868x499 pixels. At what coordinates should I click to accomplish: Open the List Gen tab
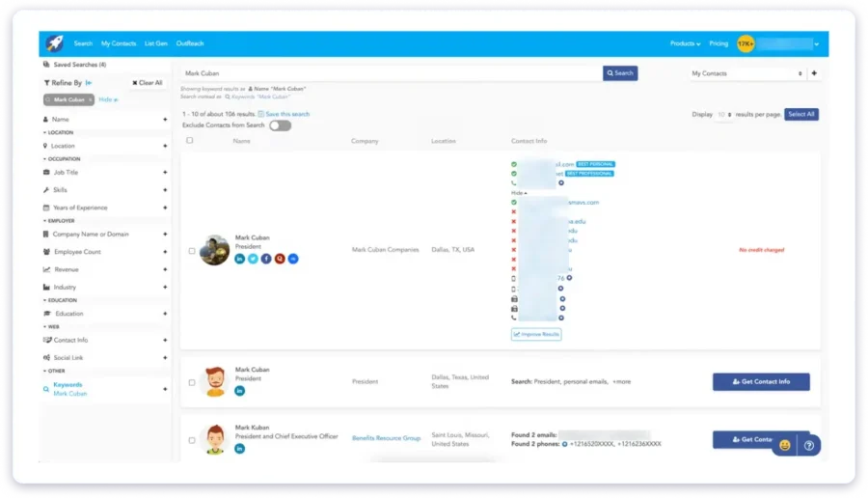pyautogui.click(x=156, y=43)
